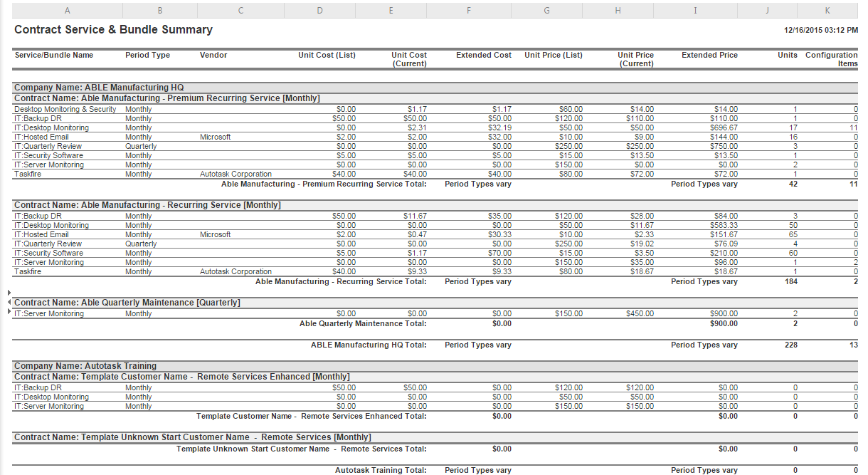Click units link 60 for IT:Security Software
868x475 pixels.
click(x=793, y=253)
